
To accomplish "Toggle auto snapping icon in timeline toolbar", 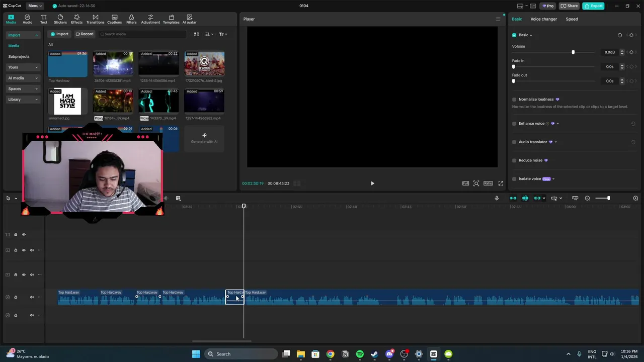I will point(525,198).
